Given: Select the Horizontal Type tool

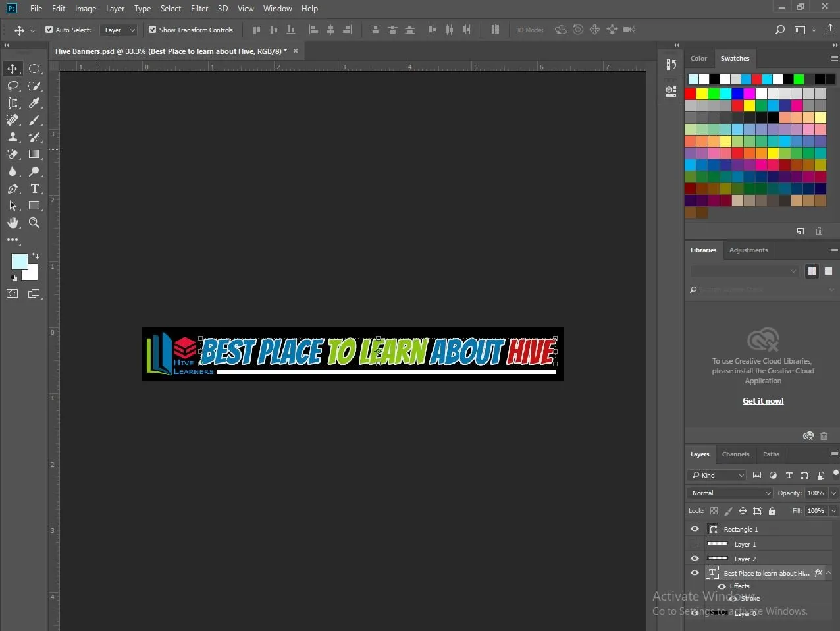Looking at the screenshot, I should pos(34,189).
